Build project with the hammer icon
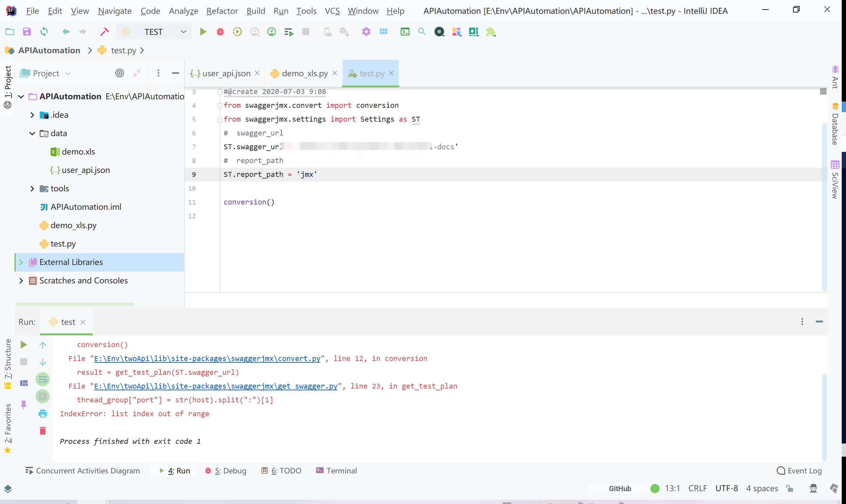This screenshot has height=504, width=846. coord(105,32)
